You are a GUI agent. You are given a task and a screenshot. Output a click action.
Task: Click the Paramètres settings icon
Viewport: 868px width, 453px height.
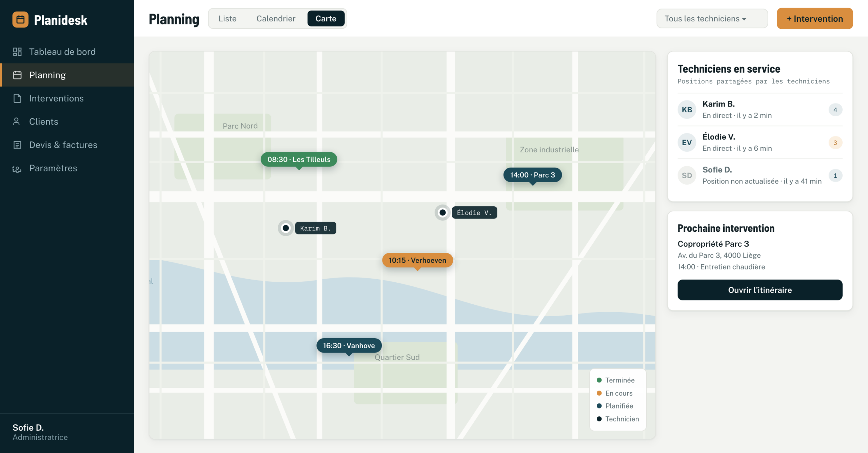coord(17,168)
